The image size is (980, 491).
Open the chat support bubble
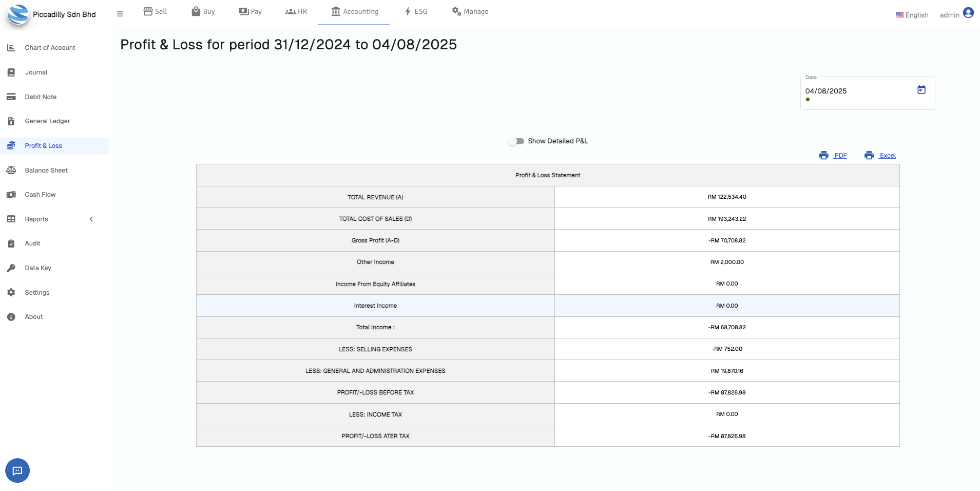pos(17,470)
